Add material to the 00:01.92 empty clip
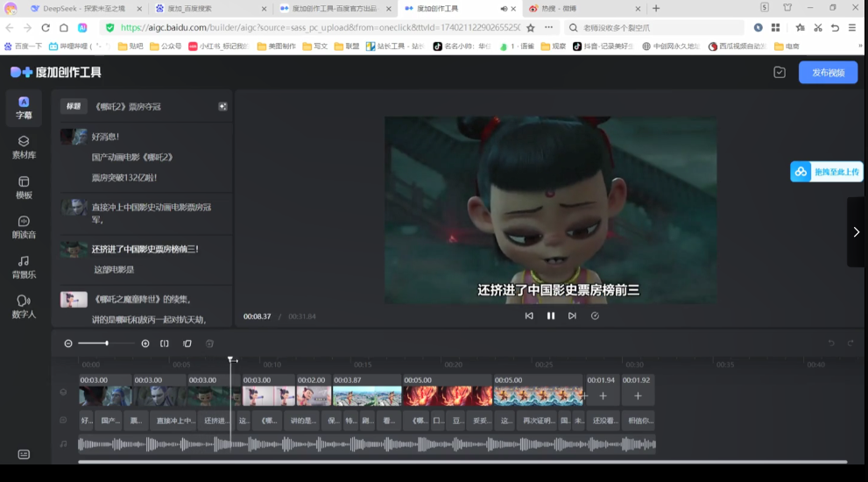 (x=638, y=396)
